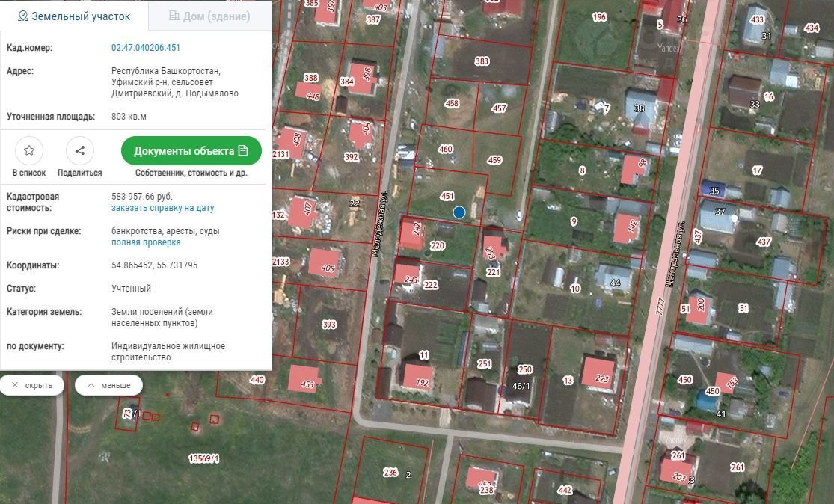Open the полная проверка link
The height and width of the screenshot is (504, 834).
(x=146, y=242)
